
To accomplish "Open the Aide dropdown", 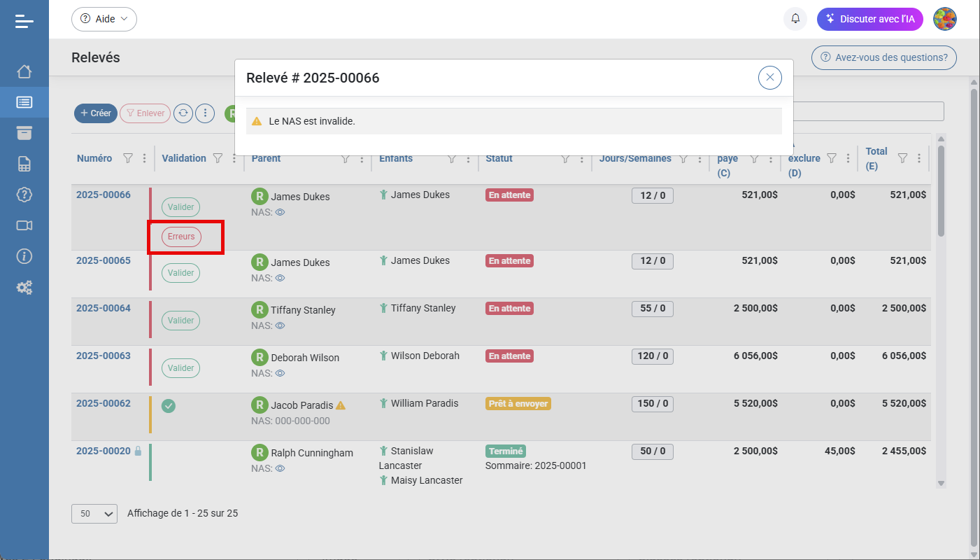I will (x=104, y=19).
